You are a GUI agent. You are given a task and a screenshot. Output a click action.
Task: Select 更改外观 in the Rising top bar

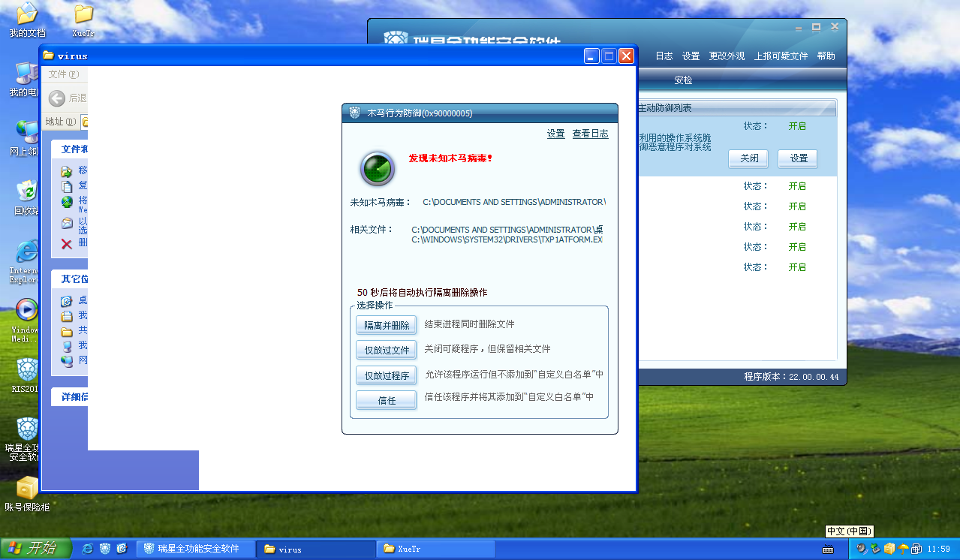(x=727, y=56)
